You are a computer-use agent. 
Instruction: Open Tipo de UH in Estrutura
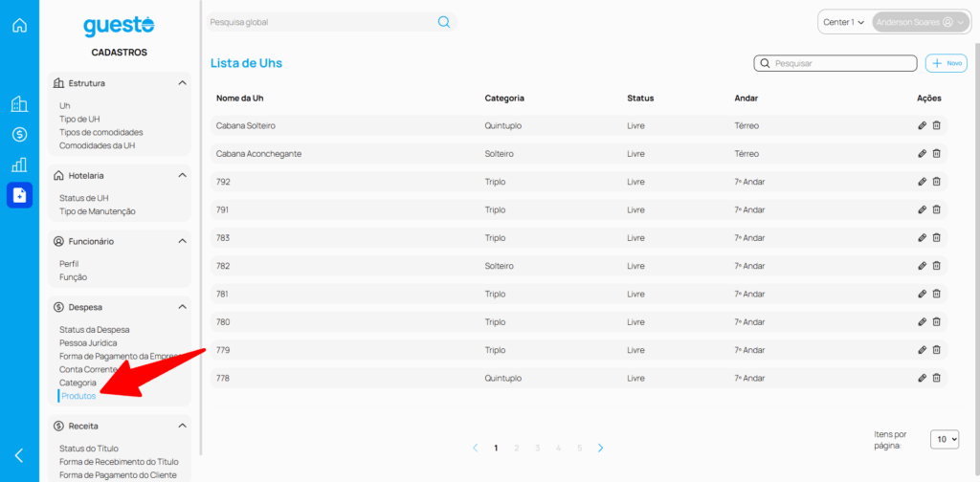click(x=78, y=119)
